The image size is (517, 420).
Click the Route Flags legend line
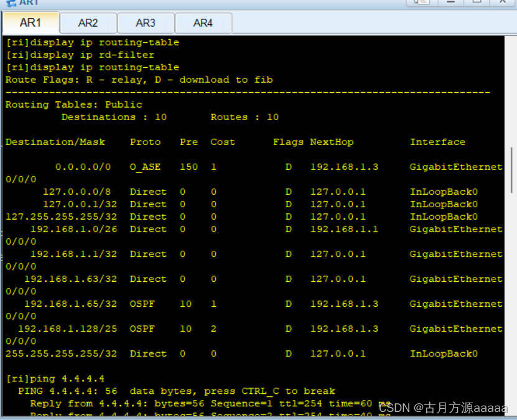pyautogui.click(x=139, y=80)
